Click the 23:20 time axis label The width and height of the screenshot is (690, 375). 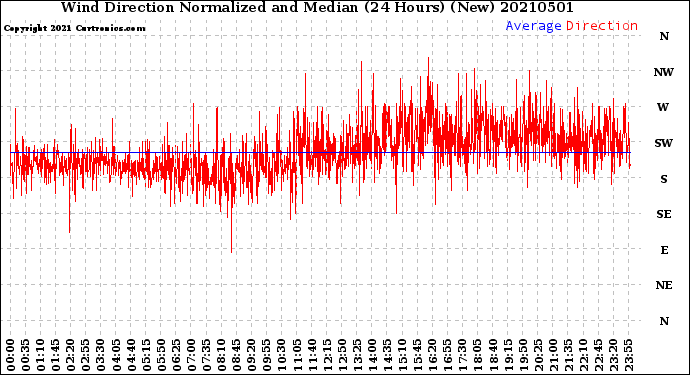click(x=613, y=355)
